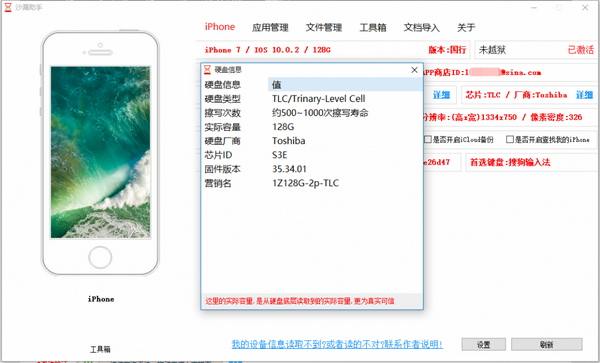Click the hourglass icon in 硬盘信息 title
The width and height of the screenshot is (600, 363).
coord(207,70)
